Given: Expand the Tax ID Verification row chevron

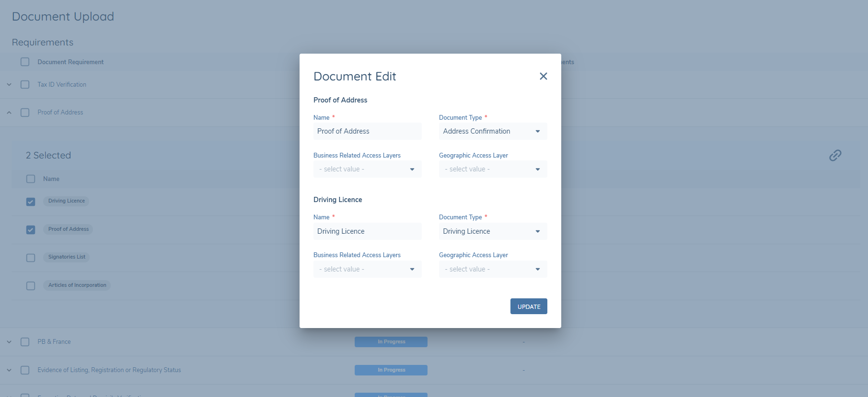Looking at the screenshot, I should pos(9,85).
